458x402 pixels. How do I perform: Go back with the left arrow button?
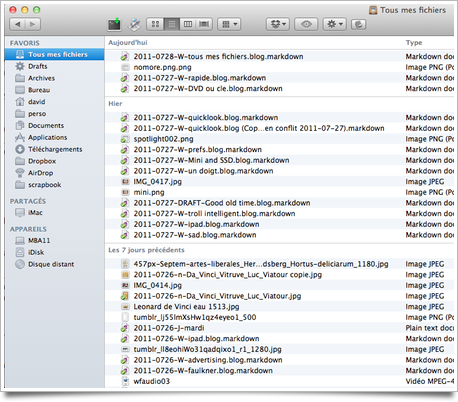click(x=18, y=24)
